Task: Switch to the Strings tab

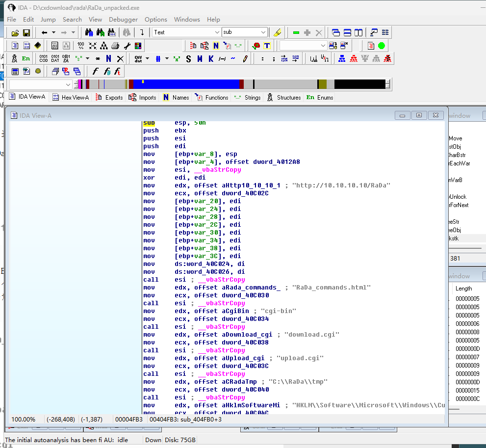Action: (252, 97)
